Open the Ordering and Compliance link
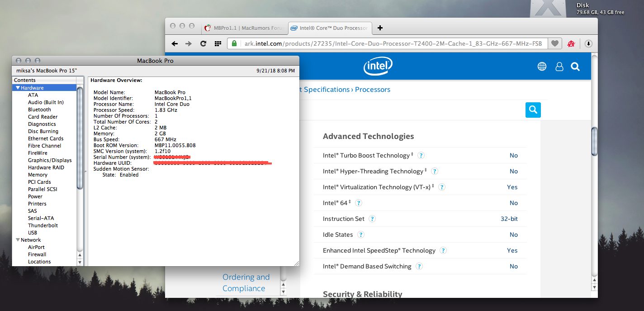 tap(246, 282)
